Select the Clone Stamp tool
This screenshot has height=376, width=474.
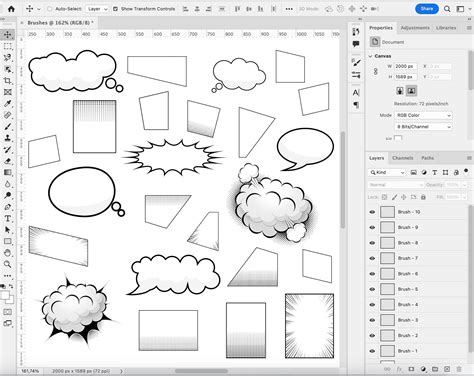(x=7, y=138)
